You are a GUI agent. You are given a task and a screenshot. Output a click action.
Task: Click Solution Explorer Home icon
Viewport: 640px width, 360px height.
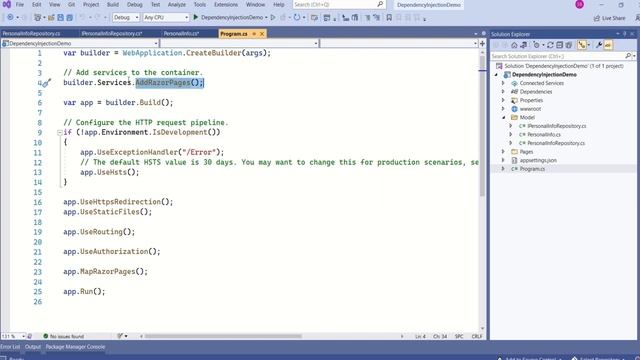(514, 45)
